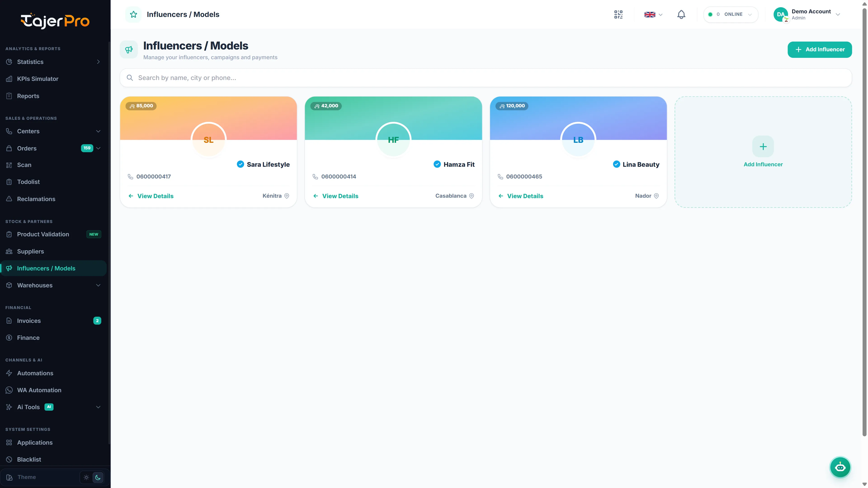
Task: Click Sara Lifestyle verified badge
Action: pos(240,164)
